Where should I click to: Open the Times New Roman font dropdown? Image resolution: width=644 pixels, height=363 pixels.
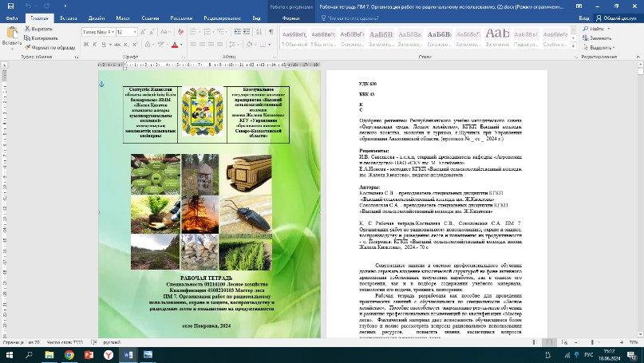pyautogui.click(x=113, y=32)
